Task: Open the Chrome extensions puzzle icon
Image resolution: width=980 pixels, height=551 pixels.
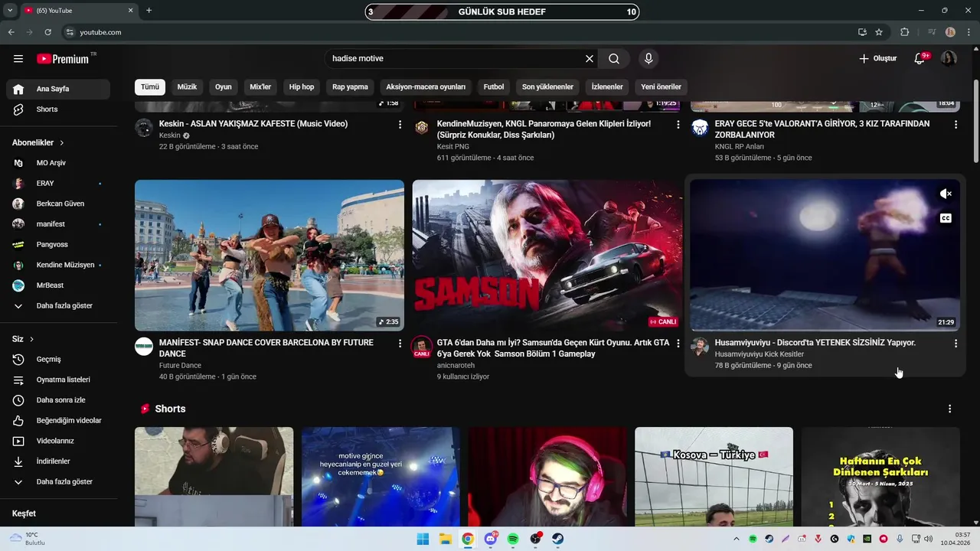Action: tap(904, 32)
